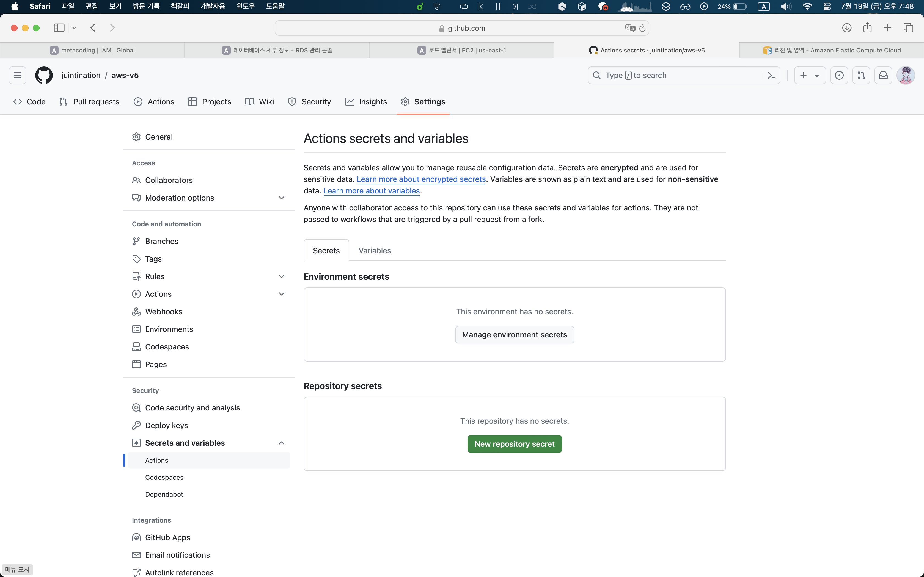Click the GitHub Octocat logo
The width and height of the screenshot is (924, 577).
tap(44, 75)
